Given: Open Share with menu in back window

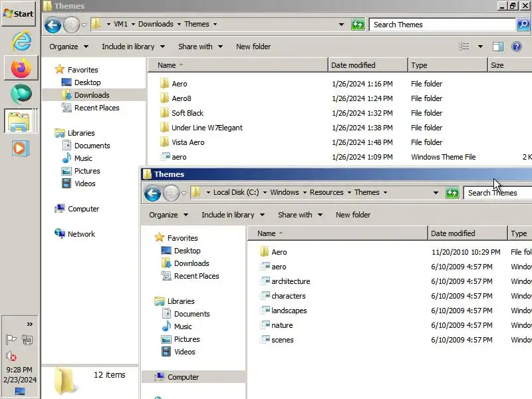Looking at the screenshot, I should pyautogui.click(x=201, y=47).
